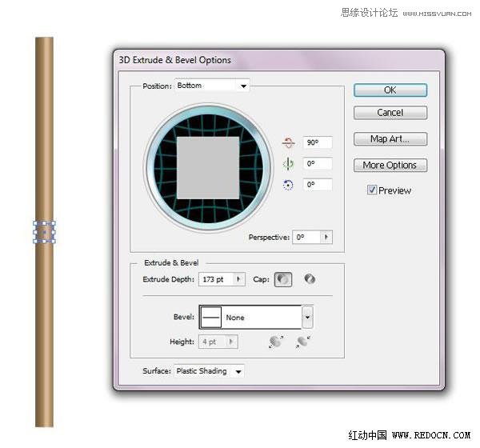
Task: Click the X rotation 90° field
Action: 318,142
